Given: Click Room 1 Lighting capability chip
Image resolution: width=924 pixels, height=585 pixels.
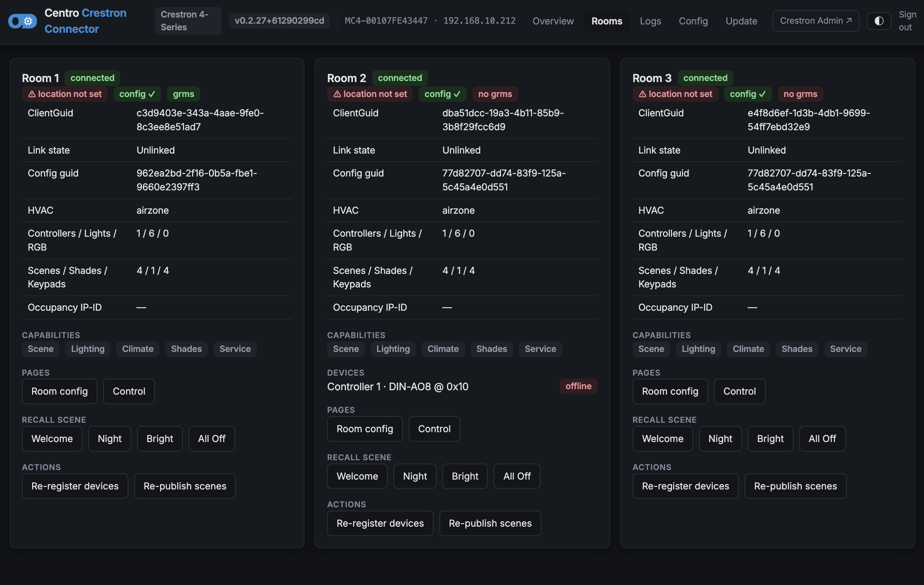Looking at the screenshot, I should (88, 349).
